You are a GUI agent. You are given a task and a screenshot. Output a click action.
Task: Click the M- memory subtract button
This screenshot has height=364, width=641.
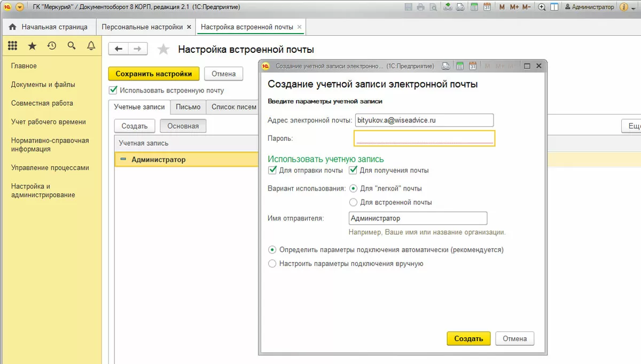[x=527, y=7]
